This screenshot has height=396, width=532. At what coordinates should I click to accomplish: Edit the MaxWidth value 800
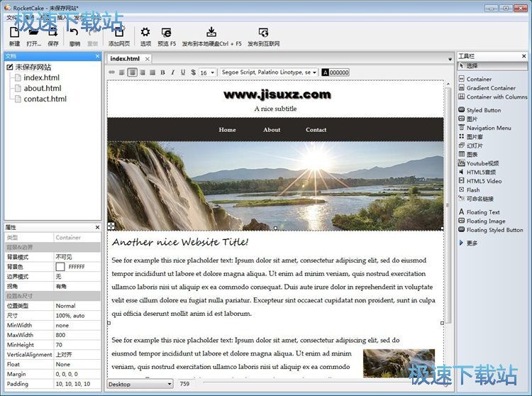[x=78, y=335]
